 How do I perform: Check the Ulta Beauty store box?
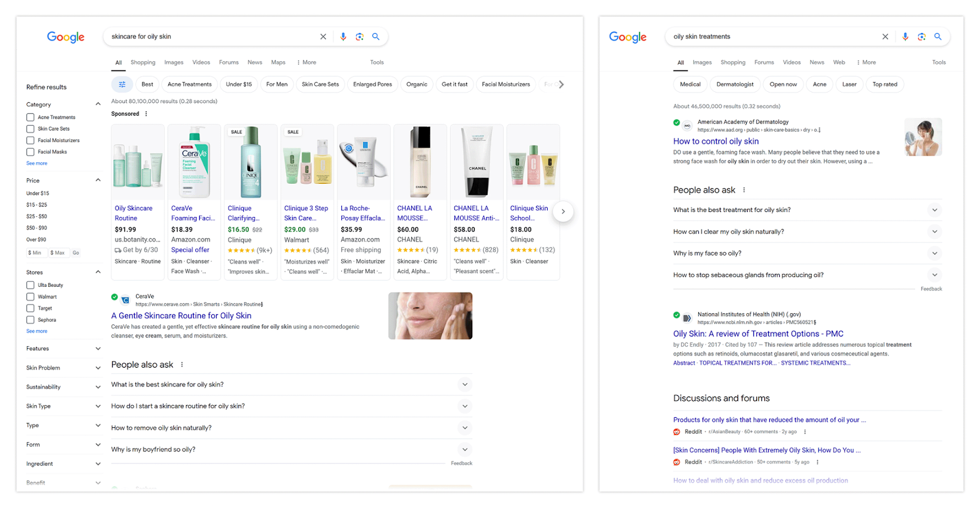[30, 285]
